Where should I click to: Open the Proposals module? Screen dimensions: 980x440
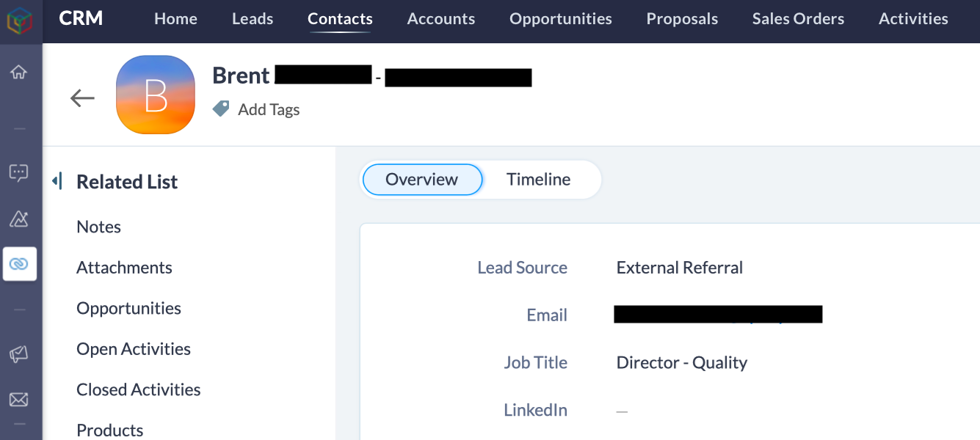point(681,18)
